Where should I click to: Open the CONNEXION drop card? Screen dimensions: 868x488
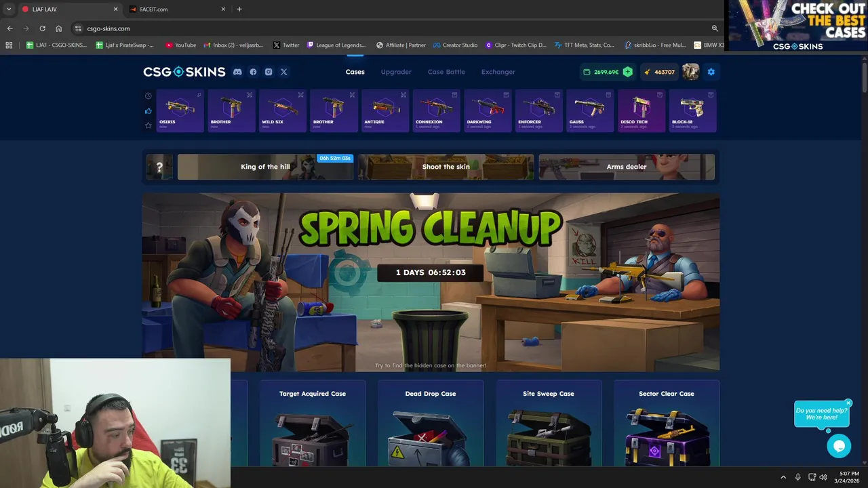tap(436, 110)
